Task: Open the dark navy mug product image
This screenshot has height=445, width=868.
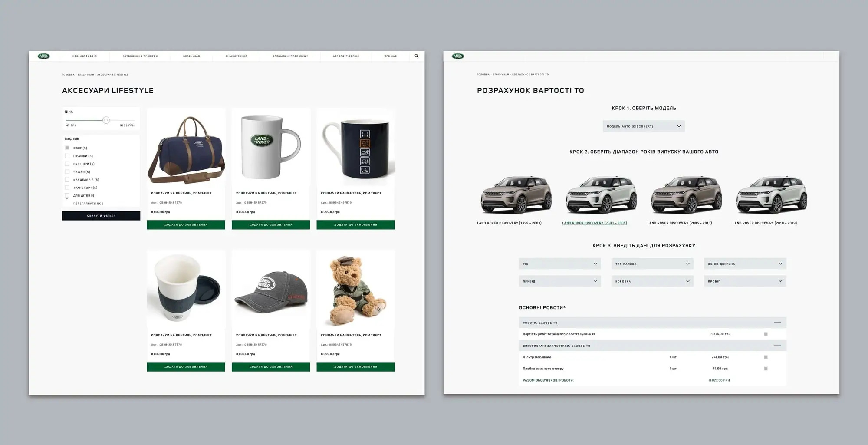Action: click(x=355, y=148)
